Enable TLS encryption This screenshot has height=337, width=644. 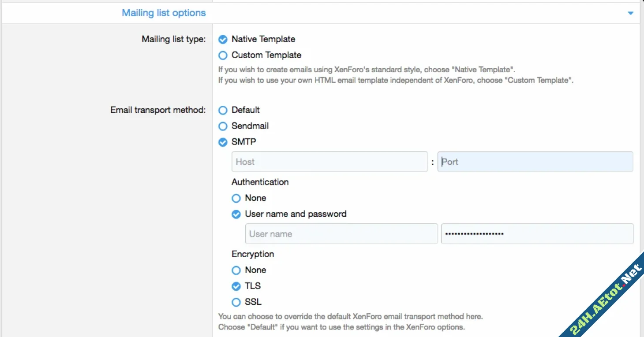(x=236, y=286)
